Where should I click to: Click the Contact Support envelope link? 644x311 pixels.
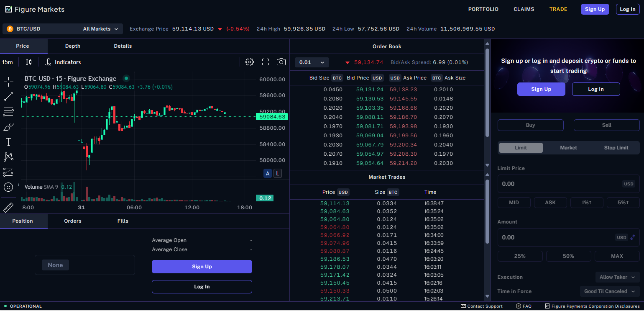click(x=482, y=306)
